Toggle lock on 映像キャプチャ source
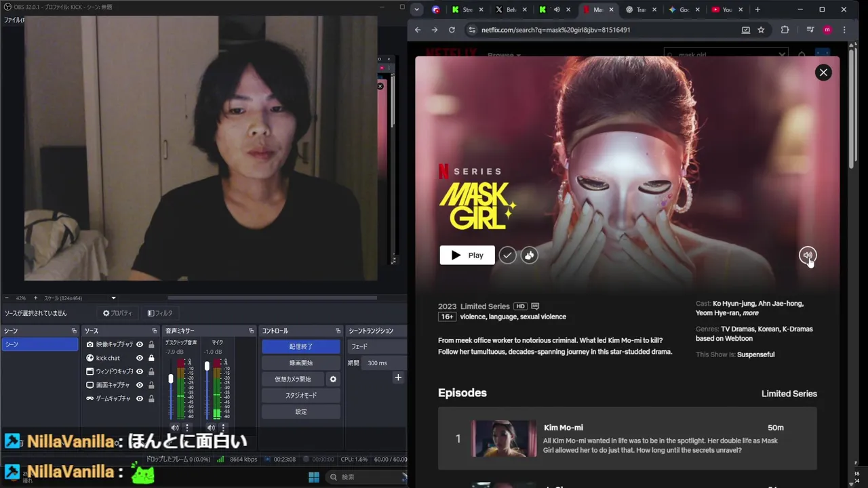 pos(152,344)
